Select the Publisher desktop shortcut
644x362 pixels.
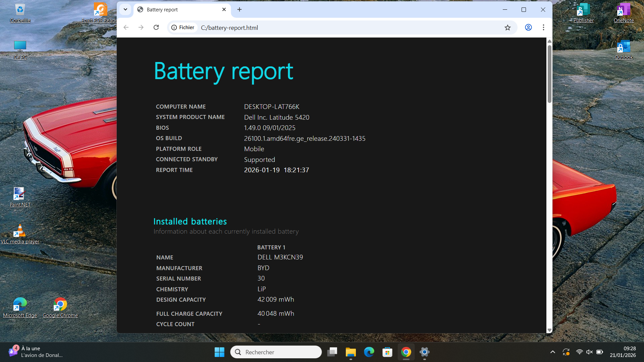[x=584, y=13]
